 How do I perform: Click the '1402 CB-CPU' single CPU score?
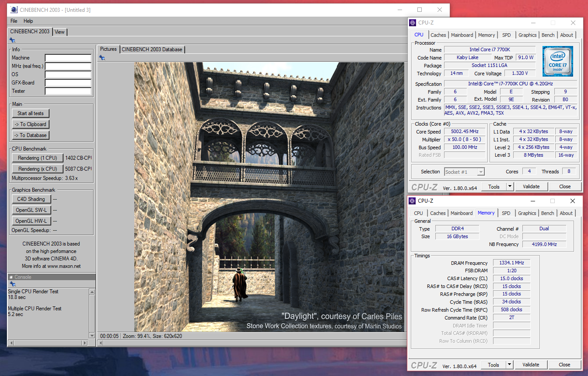coord(78,158)
